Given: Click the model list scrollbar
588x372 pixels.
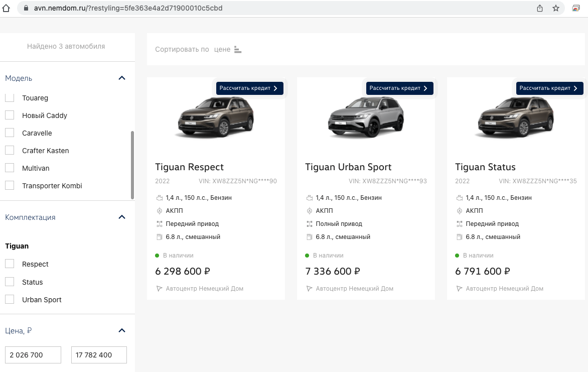Looking at the screenshot, I should coord(132,165).
